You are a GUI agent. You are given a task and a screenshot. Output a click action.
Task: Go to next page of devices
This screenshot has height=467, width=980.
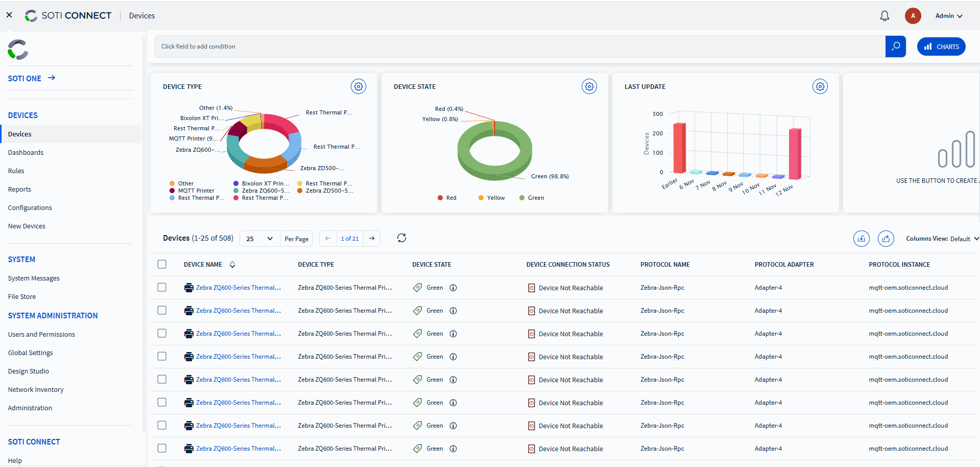tap(372, 239)
